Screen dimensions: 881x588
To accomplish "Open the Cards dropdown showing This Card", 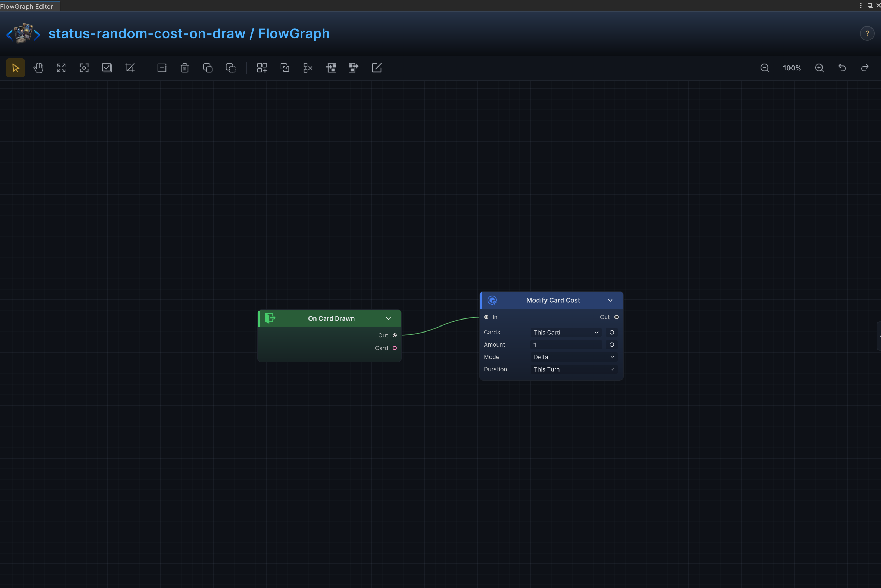I will point(566,332).
